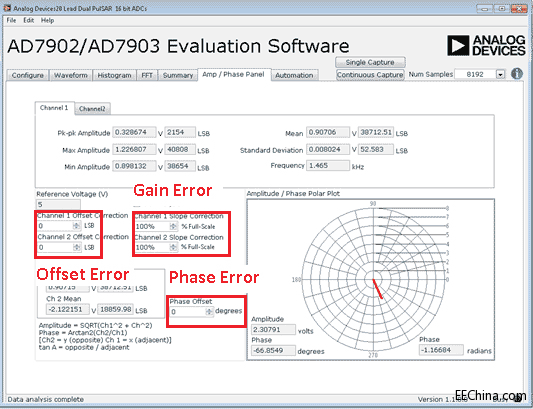Switch to the Configure tab
This screenshot has height=409, width=533.
pyautogui.click(x=28, y=75)
